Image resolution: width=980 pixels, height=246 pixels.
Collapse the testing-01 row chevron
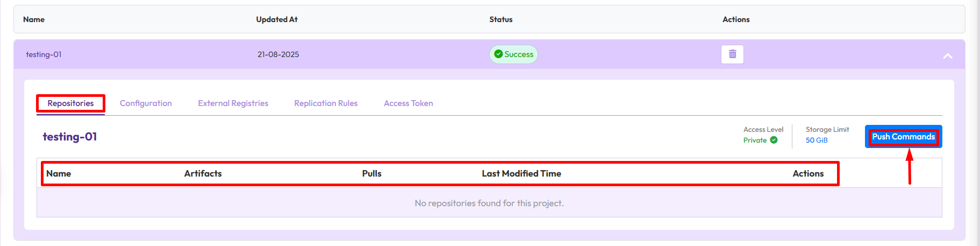pos(948,55)
